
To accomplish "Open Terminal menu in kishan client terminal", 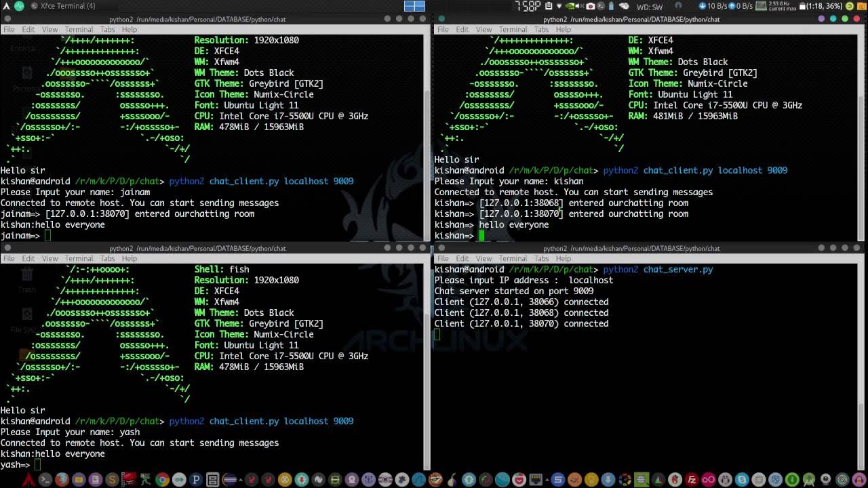I will pyautogui.click(x=513, y=30).
